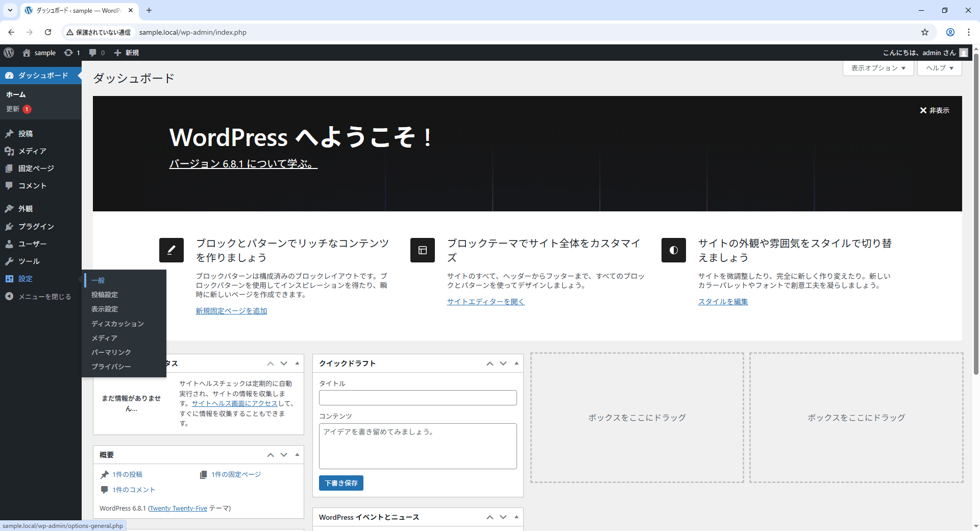Open the admin user avatar in admin bar
The height and width of the screenshot is (531, 980).
coord(964,53)
